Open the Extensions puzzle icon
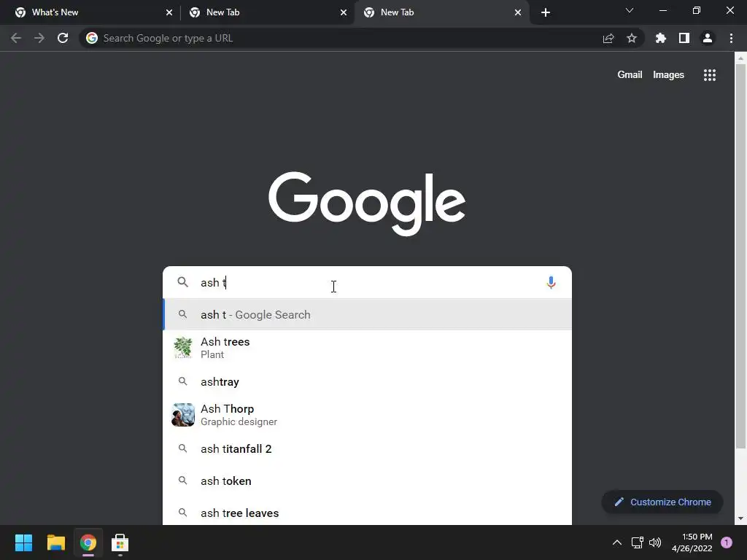The height and width of the screenshot is (560, 747). [x=661, y=38]
